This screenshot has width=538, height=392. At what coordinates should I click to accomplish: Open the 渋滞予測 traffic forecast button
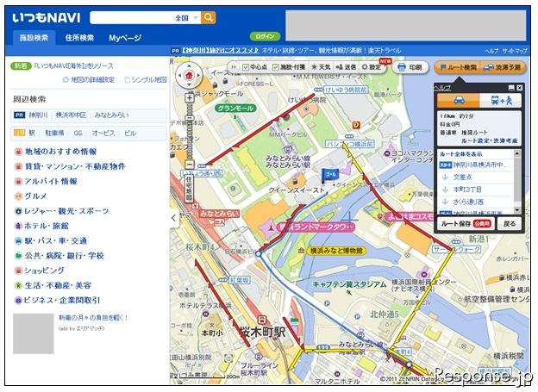pos(503,67)
